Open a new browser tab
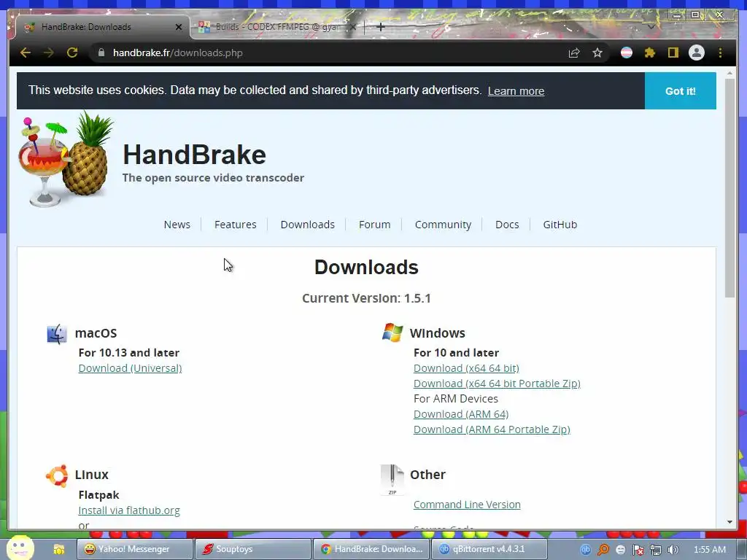 pos(380,27)
